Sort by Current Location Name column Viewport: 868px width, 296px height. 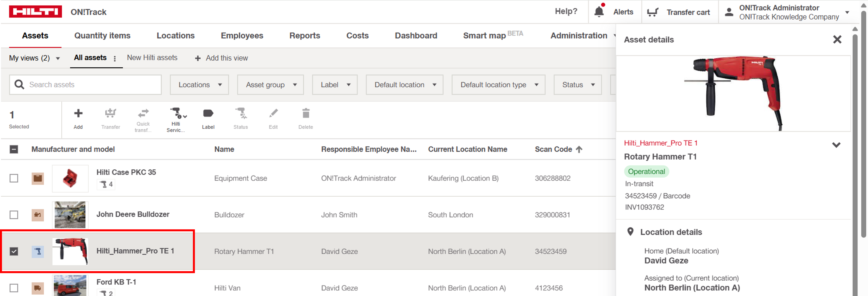(x=468, y=149)
